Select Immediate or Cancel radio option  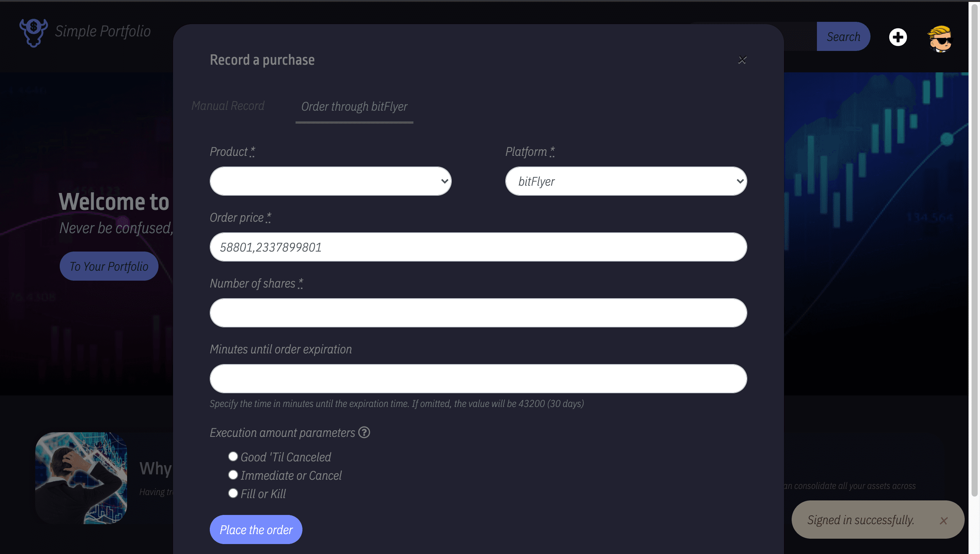click(x=233, y=475)
